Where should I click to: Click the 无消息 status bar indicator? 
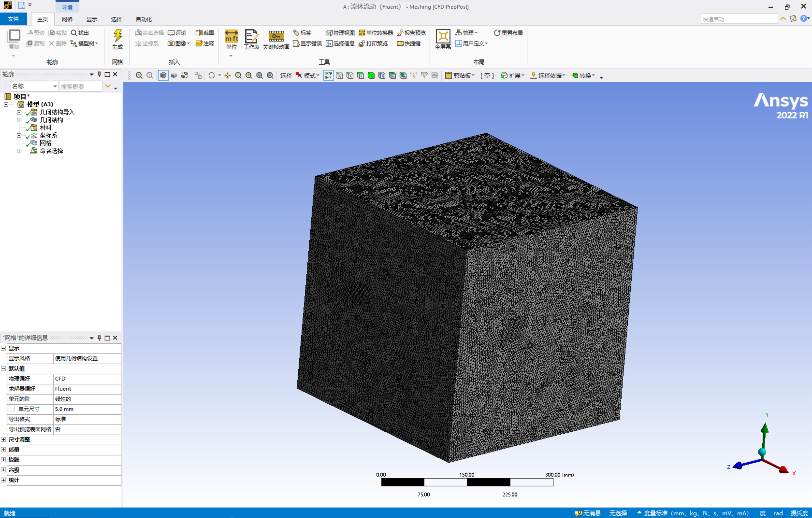coord(588,513)
